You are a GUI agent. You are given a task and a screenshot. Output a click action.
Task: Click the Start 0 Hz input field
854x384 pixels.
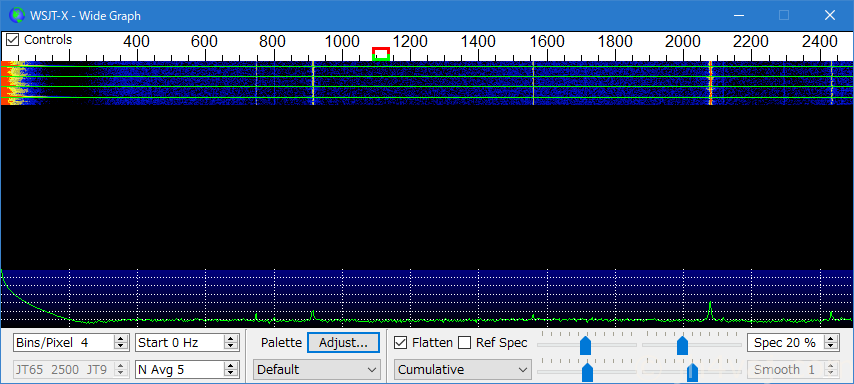(180, 343)
